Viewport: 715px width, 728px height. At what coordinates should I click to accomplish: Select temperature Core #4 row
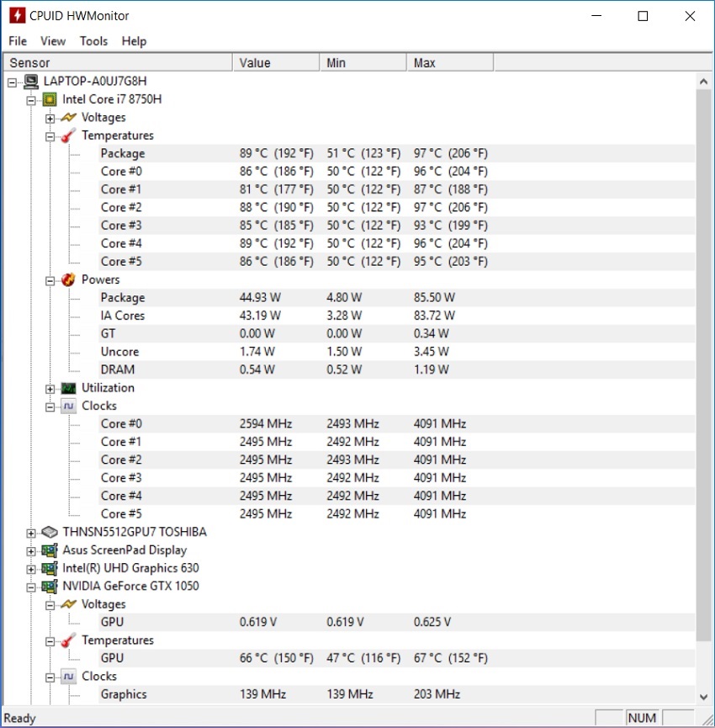[397, 244]
